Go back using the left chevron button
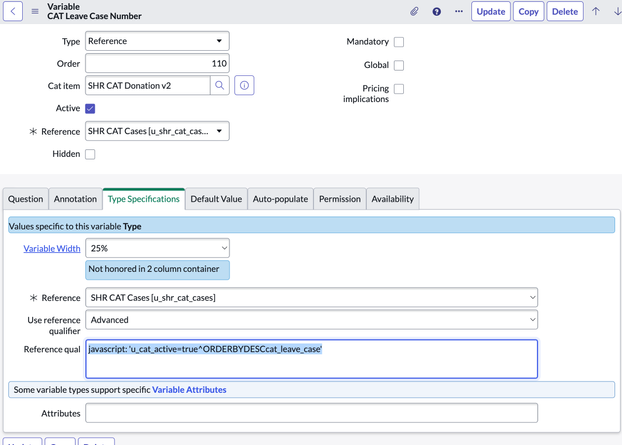 [x=13, y=11]
